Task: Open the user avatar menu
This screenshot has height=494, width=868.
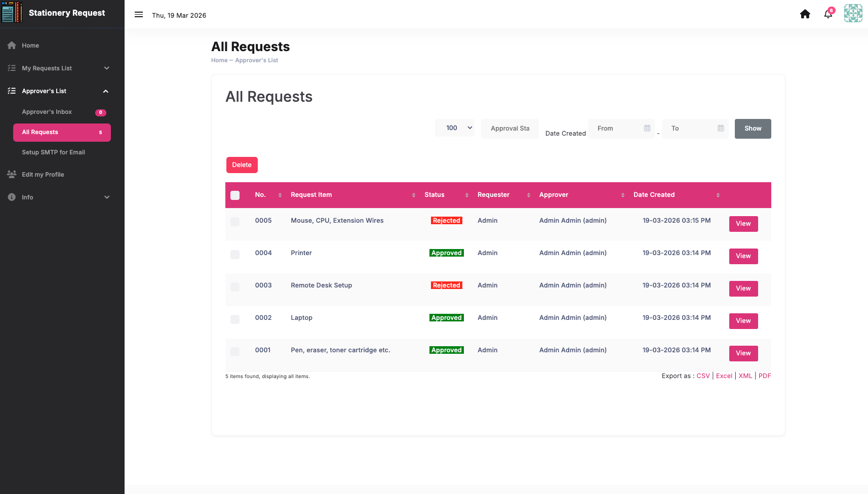Action: pos(853,14)
